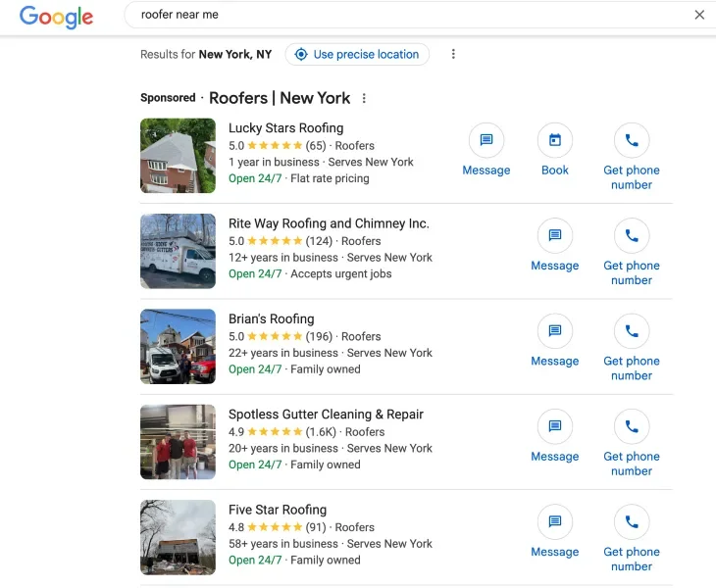Click the Message label for Spotless Gutter Cleaning
The image size is (716, 588).
pos(555,456)
